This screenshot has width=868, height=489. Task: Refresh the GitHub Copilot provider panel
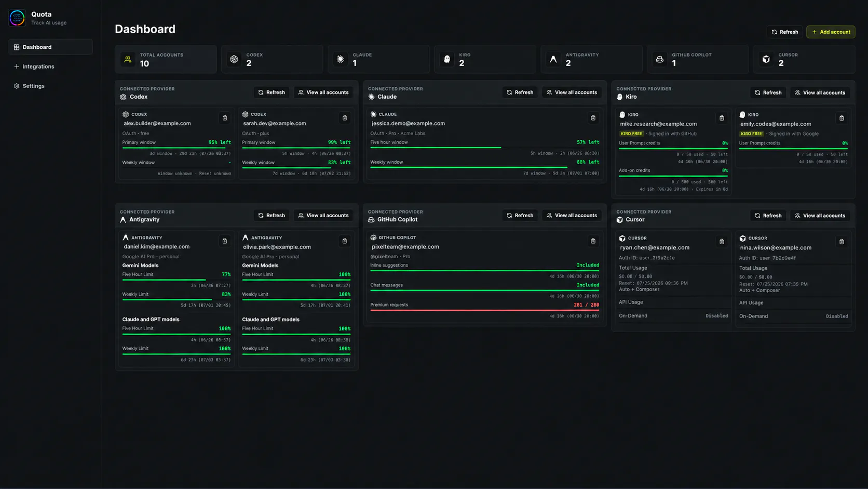point(520,215)
